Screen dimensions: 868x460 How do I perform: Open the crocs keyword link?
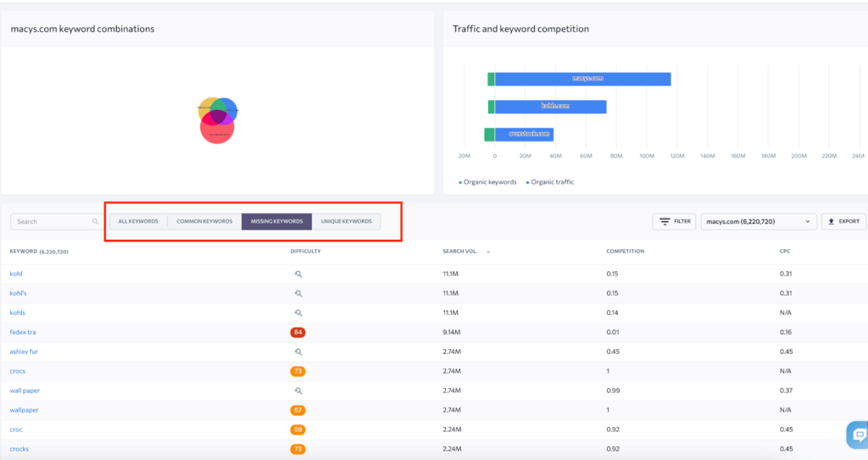coord(18,371)
